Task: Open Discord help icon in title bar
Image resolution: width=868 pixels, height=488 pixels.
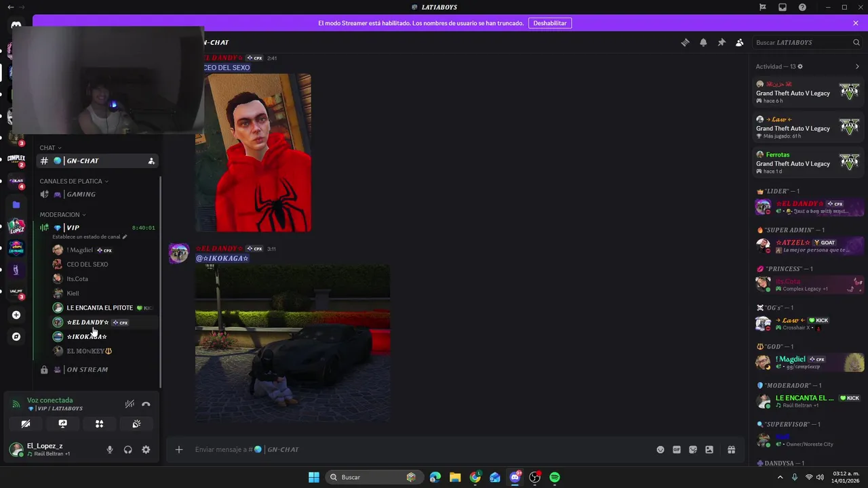Action: click(802, 7)
